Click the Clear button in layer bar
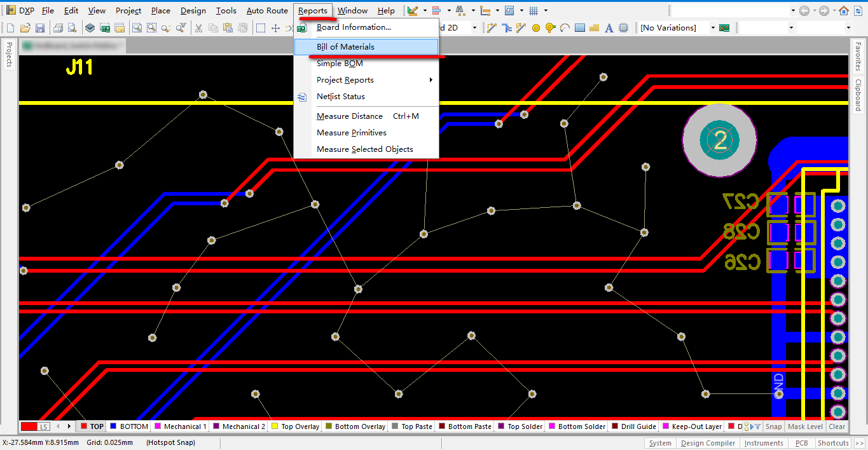The image size is (868, 450). coord(837,426)
